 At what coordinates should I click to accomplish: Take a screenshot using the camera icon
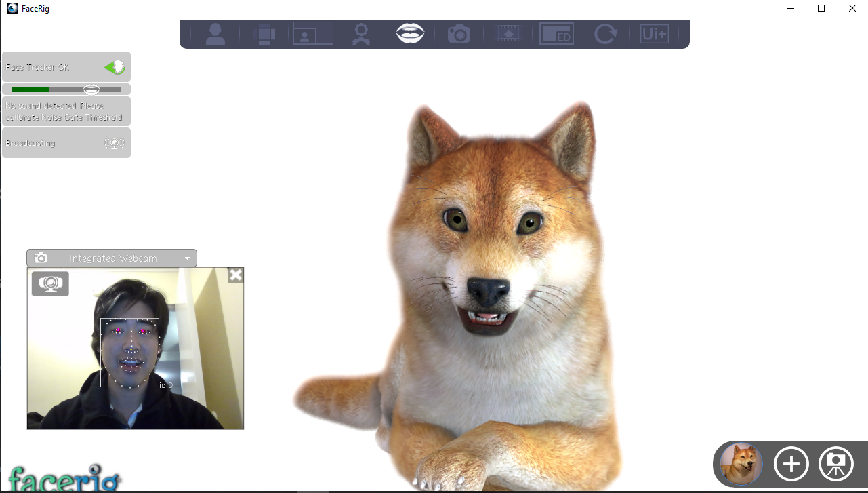point(459,33)
